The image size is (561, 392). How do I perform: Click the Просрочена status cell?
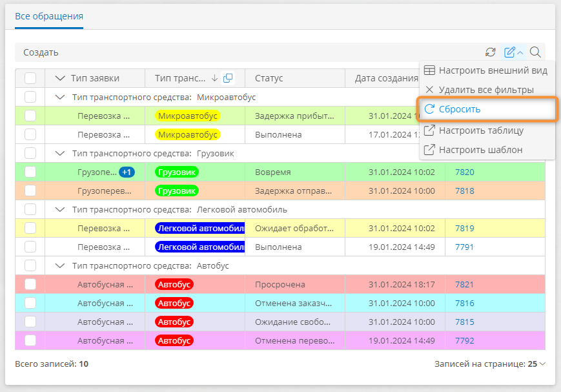(x=294, y=284)
